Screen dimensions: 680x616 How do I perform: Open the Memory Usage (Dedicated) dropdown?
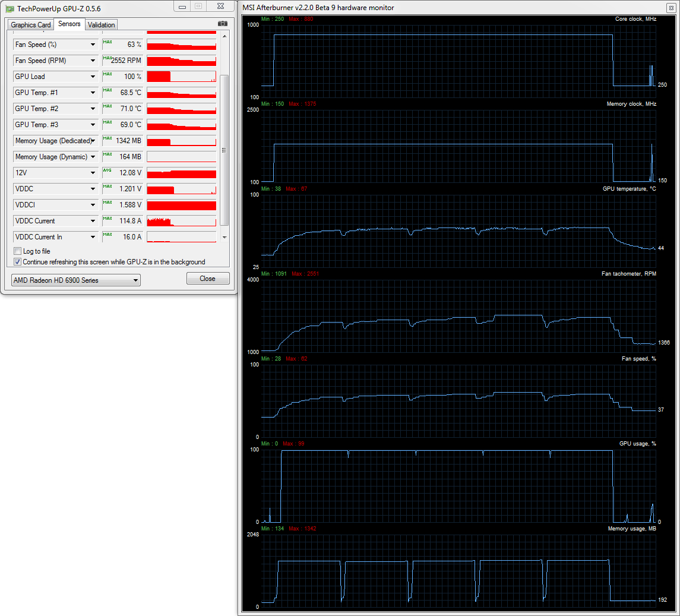click(x=93, y=141)
